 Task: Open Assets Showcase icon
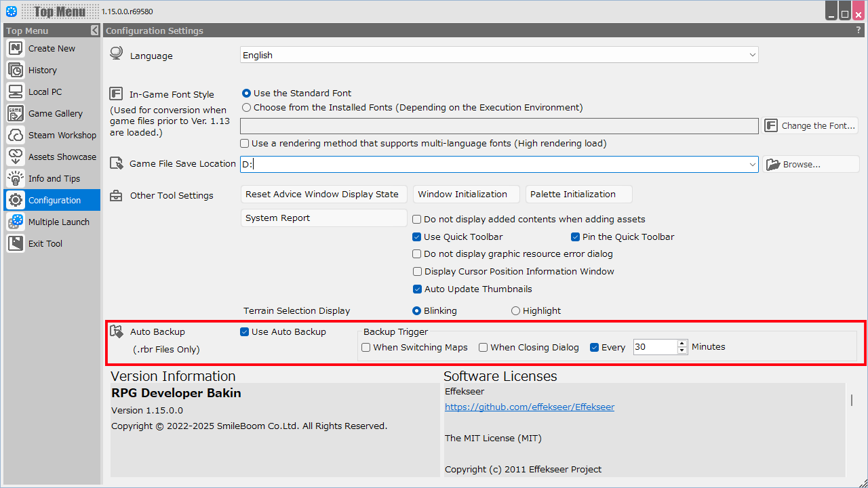click(16, 157)
